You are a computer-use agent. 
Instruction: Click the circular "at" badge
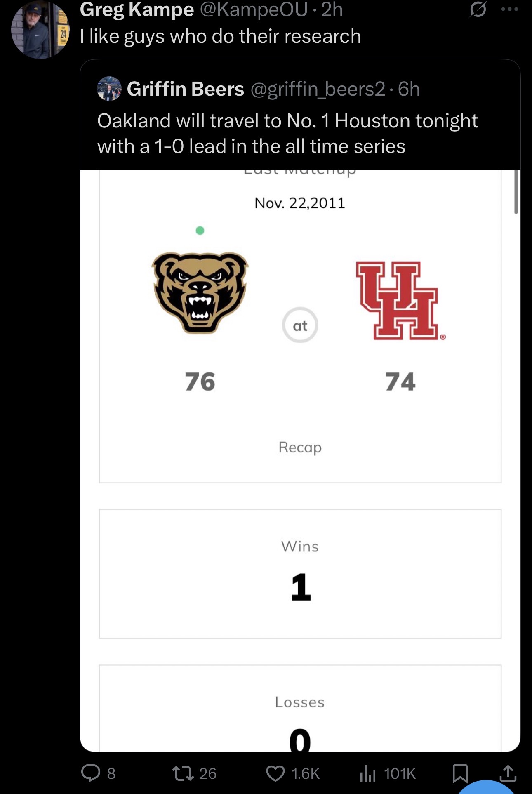tap(300, 325)
